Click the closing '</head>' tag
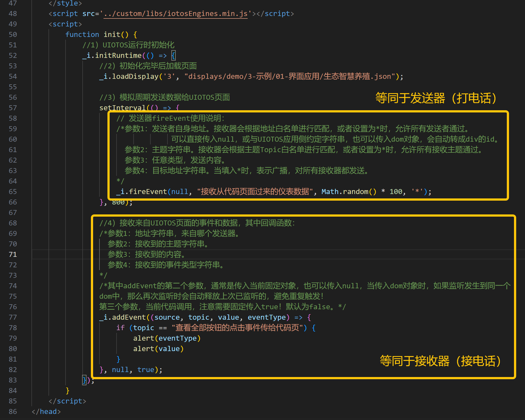 [46, 411]
